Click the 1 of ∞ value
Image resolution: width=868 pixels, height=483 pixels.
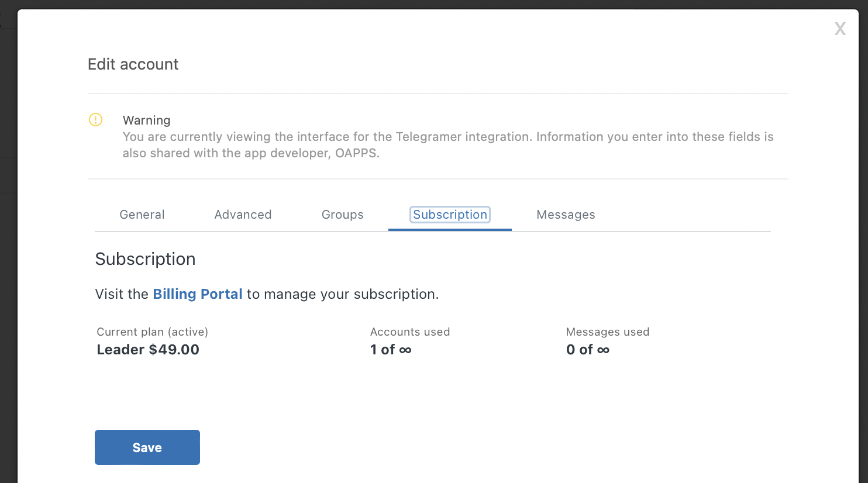click(x=391, y=349)
